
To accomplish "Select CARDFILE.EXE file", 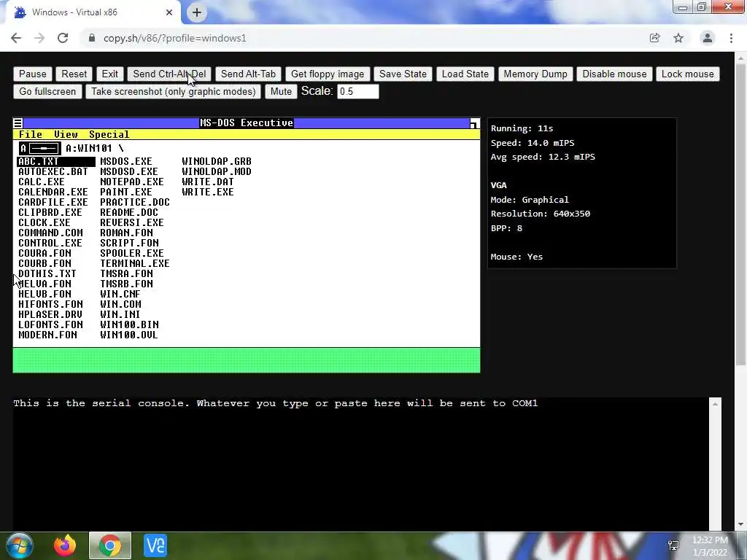I will tap(53, 203).
